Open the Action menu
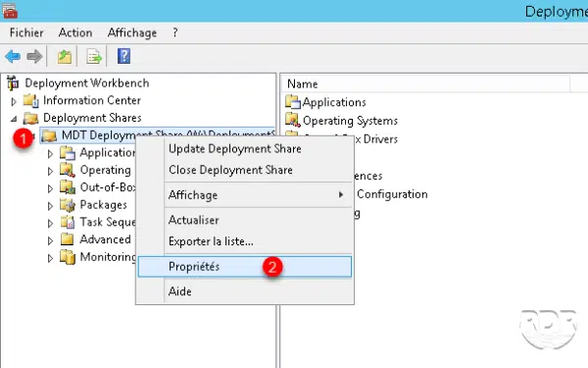The image size is (588, 368). pos(75,32)
